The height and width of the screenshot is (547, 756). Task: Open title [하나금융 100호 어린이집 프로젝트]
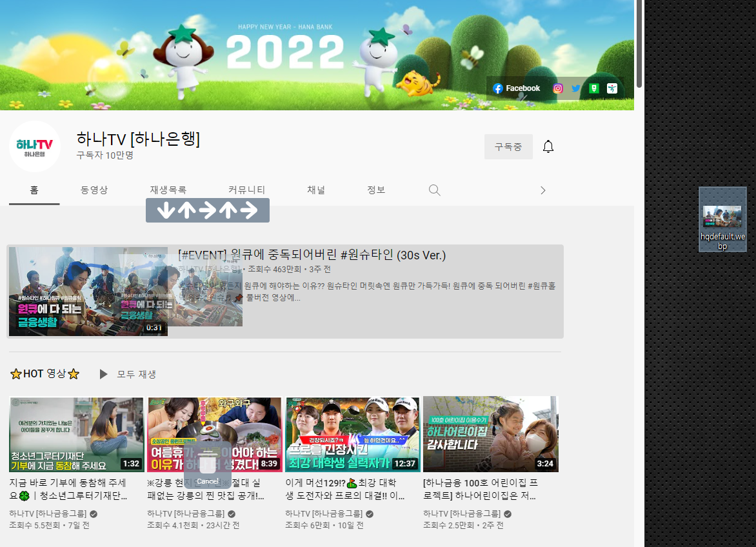pos(480,489)
